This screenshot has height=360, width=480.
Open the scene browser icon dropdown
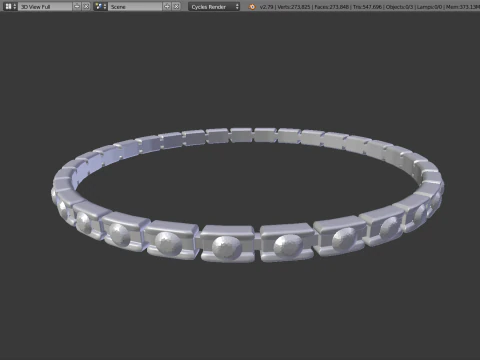100,6
